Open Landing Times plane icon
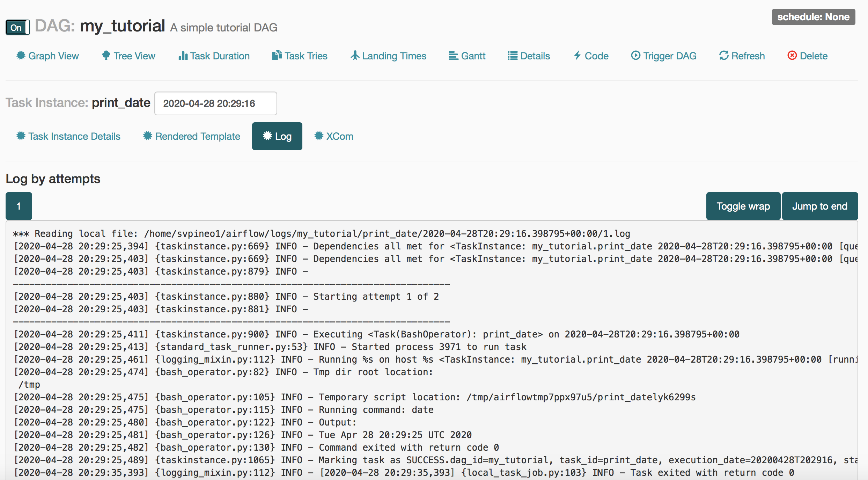 click(355, 56)
